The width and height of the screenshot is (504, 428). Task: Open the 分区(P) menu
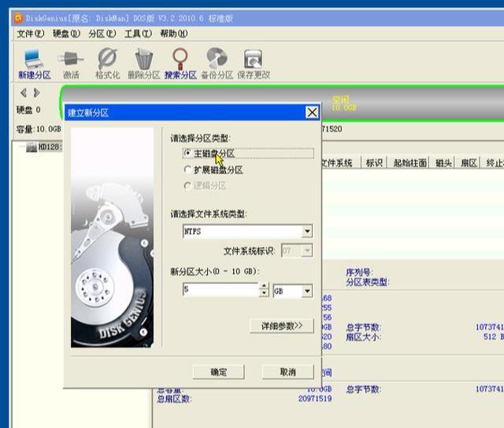[102, 33]
